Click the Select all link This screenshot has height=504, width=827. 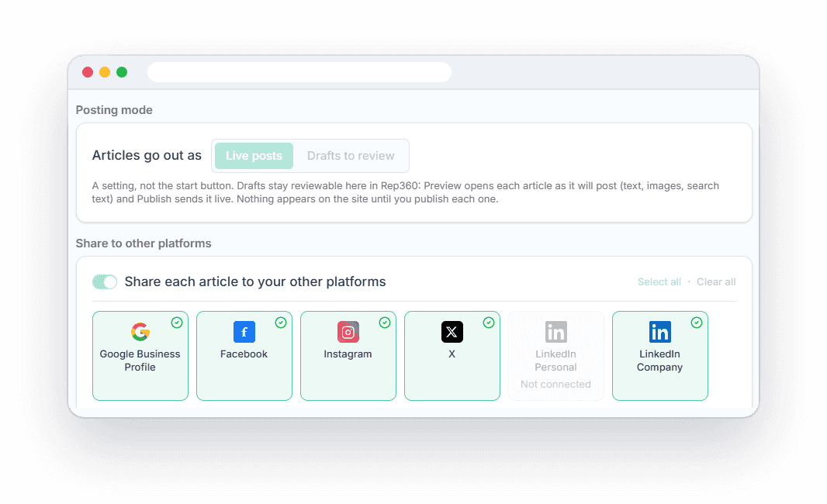pyautogui.click(x=659, y=281)
